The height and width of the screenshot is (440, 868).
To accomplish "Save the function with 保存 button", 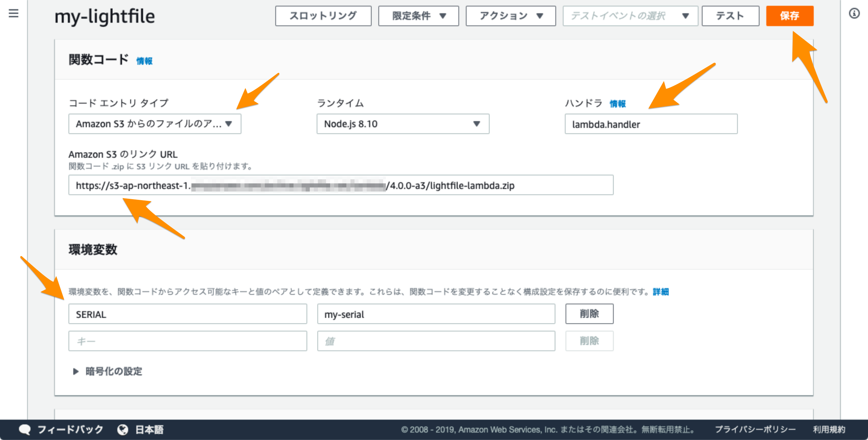I will click(x=790, y=16).
